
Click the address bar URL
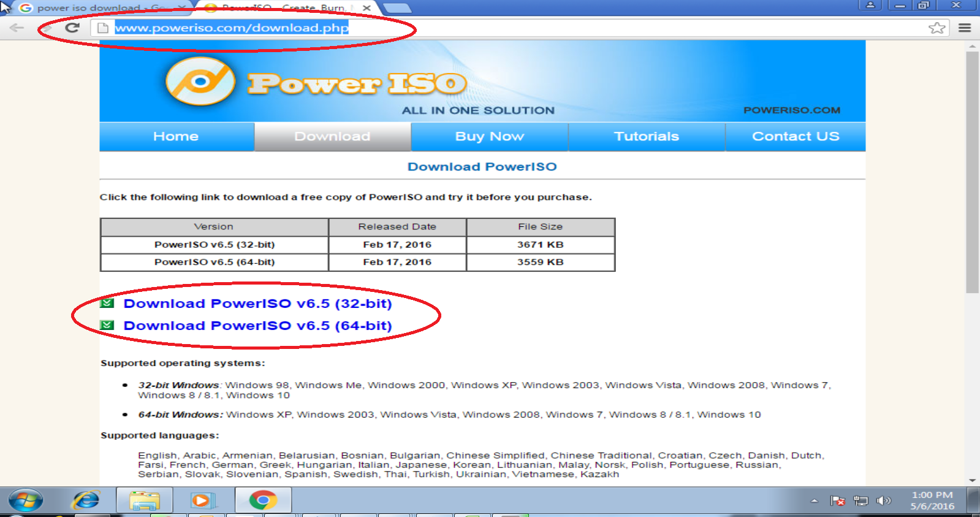click(x=232, y=28)
